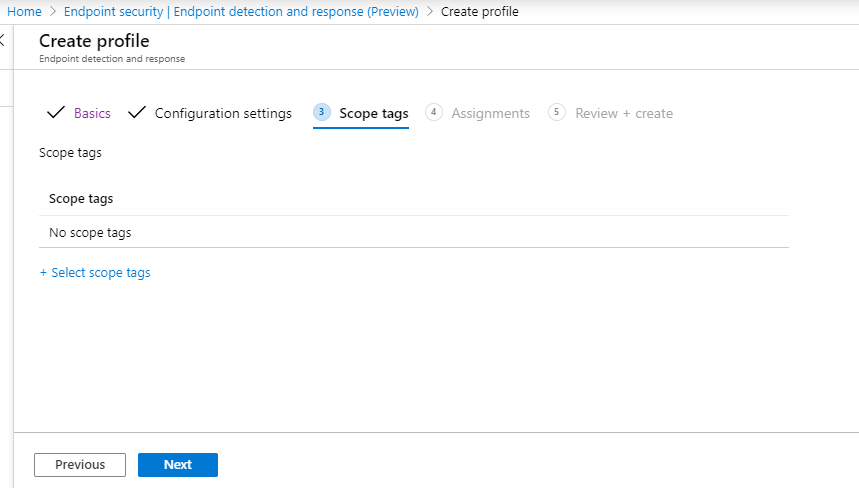The image size is (859, 488).
Task: Open the Endpoint security breadcrumb link
Action: point(241,12)
